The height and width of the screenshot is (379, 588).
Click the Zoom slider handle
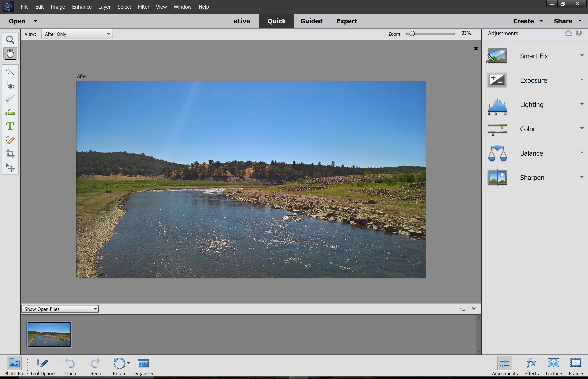pyautogui.click(x=412, y=34)
